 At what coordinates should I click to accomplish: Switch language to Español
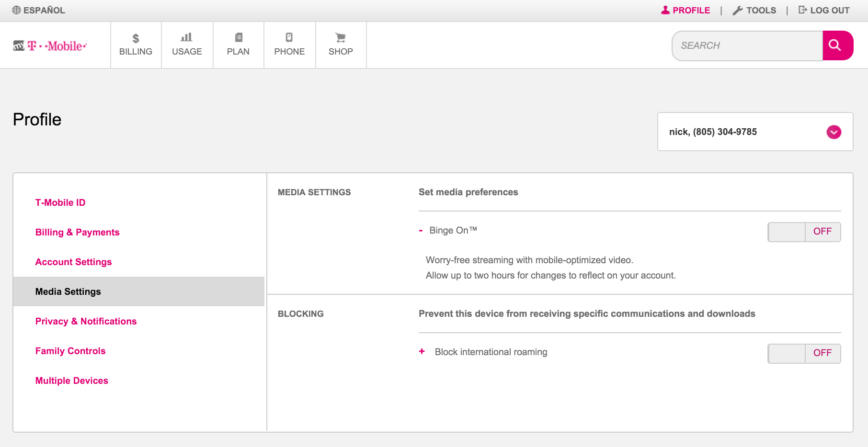tap(39, 10)
